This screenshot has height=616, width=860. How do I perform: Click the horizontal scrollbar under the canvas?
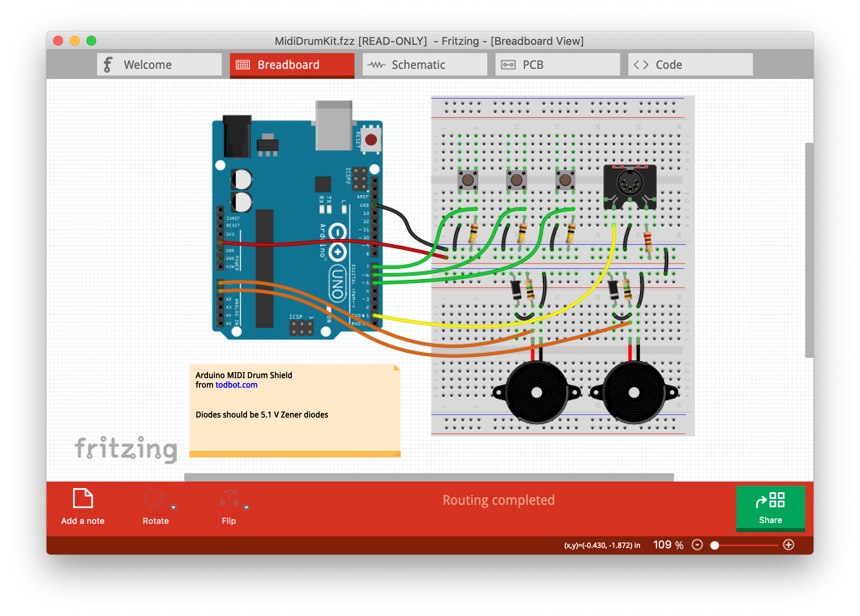[x=429, y=477]
